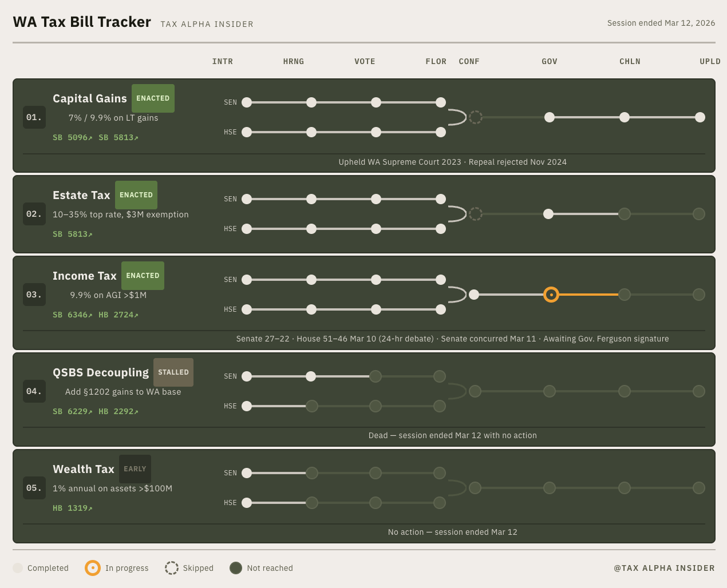The image size is (727, 588).
Task: Click the 03. number badge
Action: pyautogui.click(x=34, y=295)
